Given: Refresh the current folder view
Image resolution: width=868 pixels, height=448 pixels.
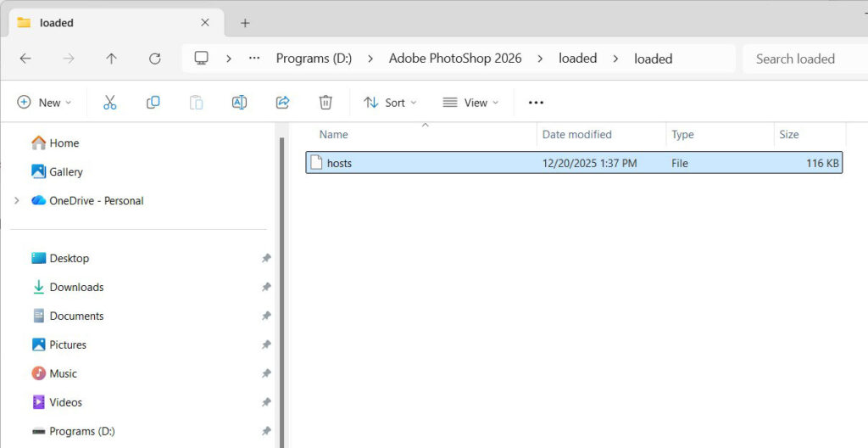Looking at the screenshot, I should point(154,59).
